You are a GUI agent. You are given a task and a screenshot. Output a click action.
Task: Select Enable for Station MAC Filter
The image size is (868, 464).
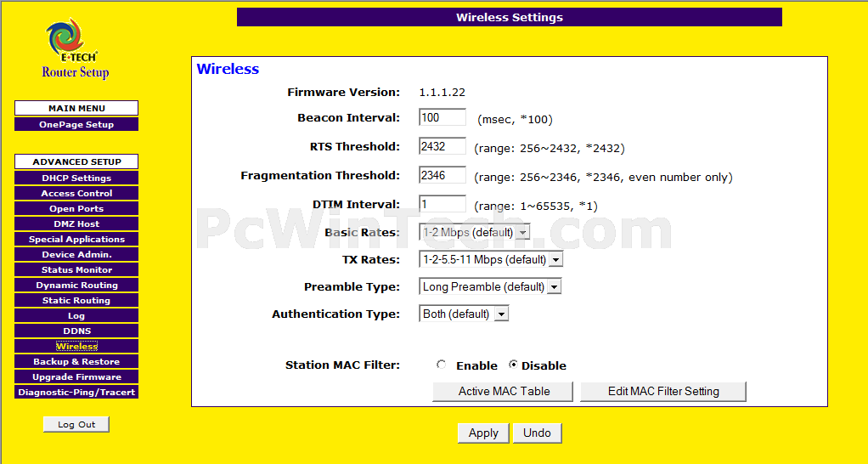441,365
